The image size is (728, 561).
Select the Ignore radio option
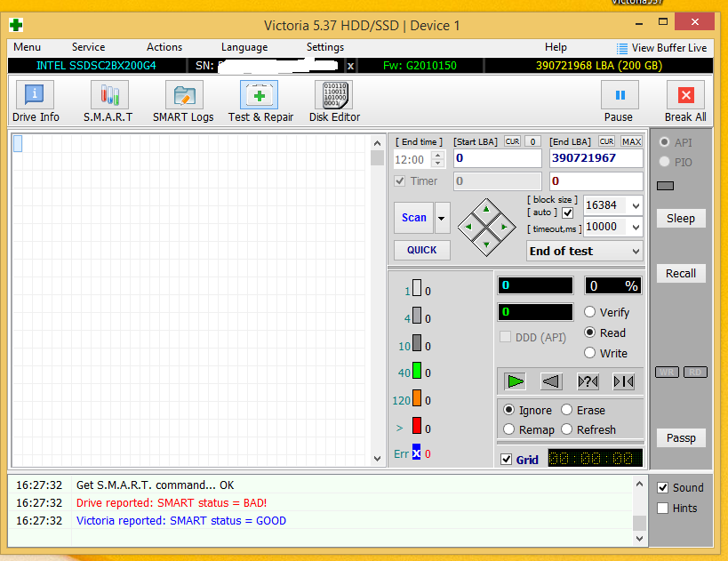click(508, 410)
